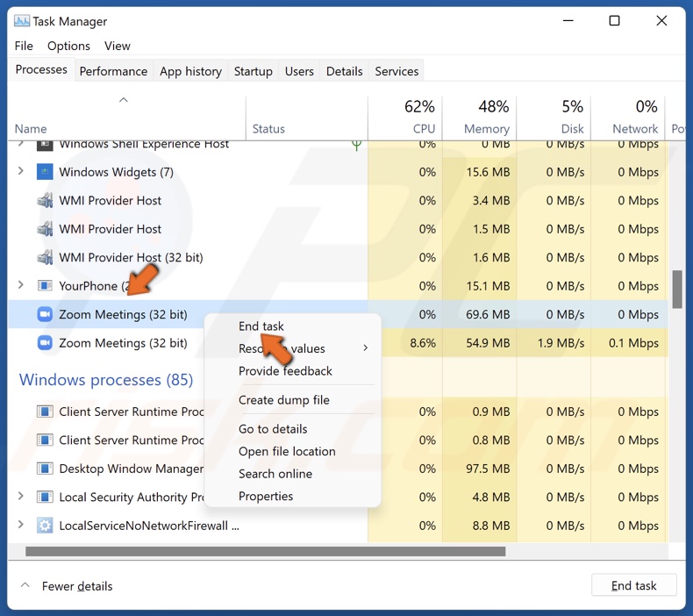The width and height of the screenshot is (693, 616).
Task: Switch to the Users tab
Action: pos(299,71)
